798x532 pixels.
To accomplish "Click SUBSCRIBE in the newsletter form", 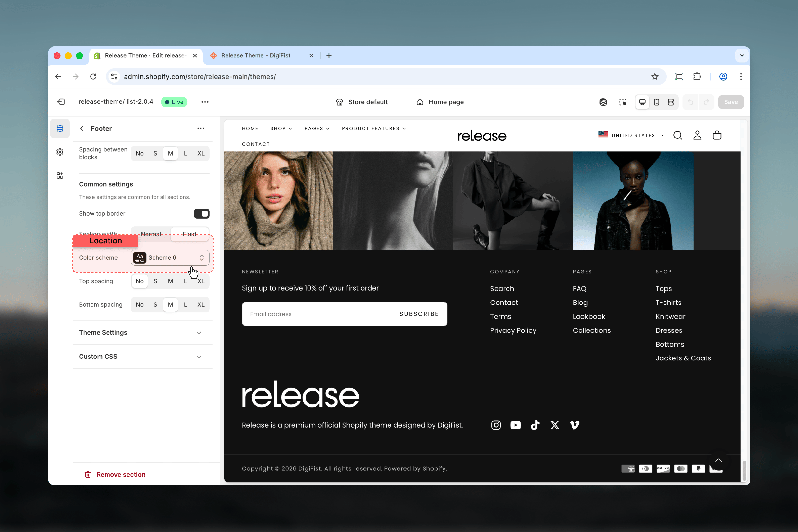I will coord(419,314).
